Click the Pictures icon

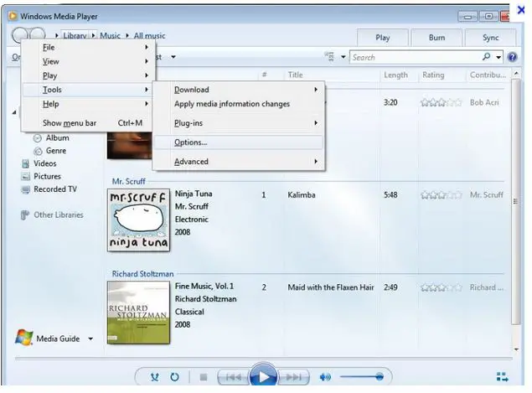point(25,177)
